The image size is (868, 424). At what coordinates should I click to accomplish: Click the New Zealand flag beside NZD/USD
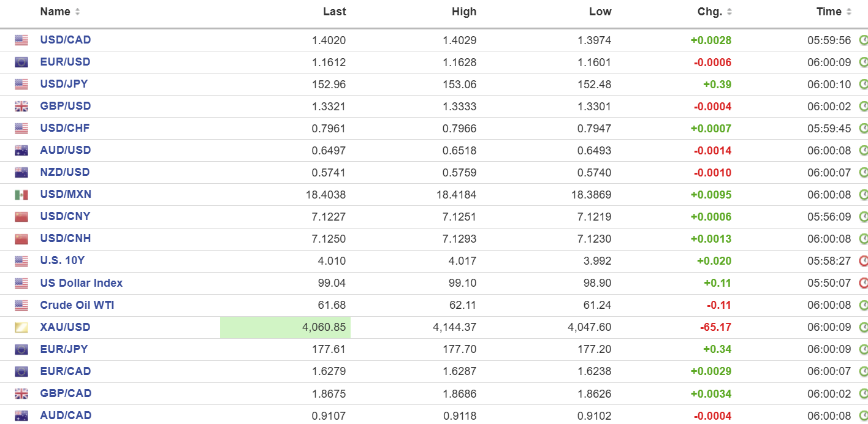click(21, 173)
